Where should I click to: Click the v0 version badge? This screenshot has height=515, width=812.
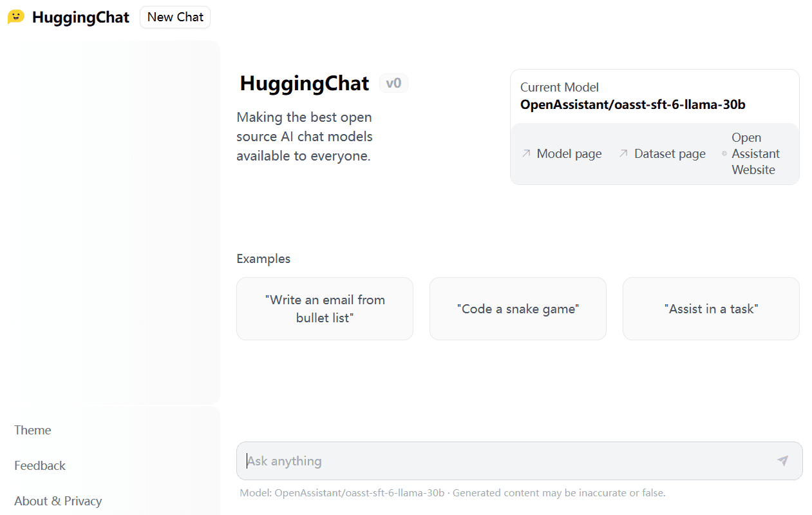[393, 83]
